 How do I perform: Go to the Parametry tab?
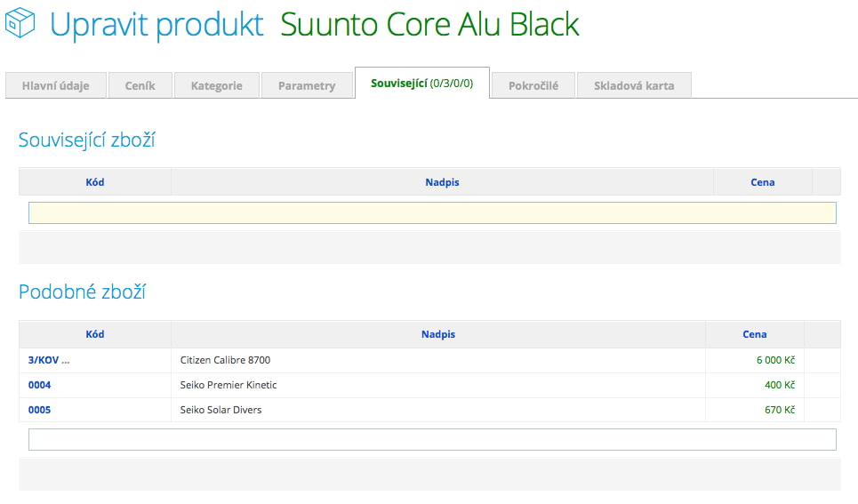[307, 85]
